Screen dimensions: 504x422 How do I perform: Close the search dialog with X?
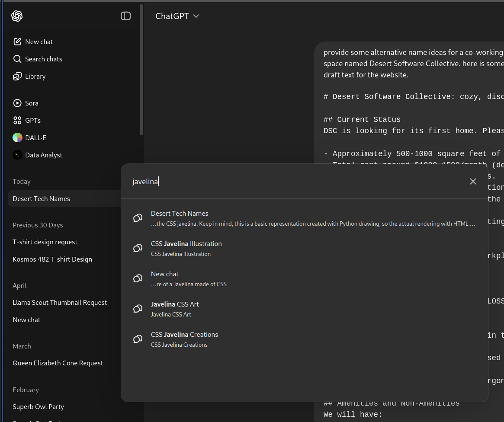pyautogui.click(x=473, y=182)
